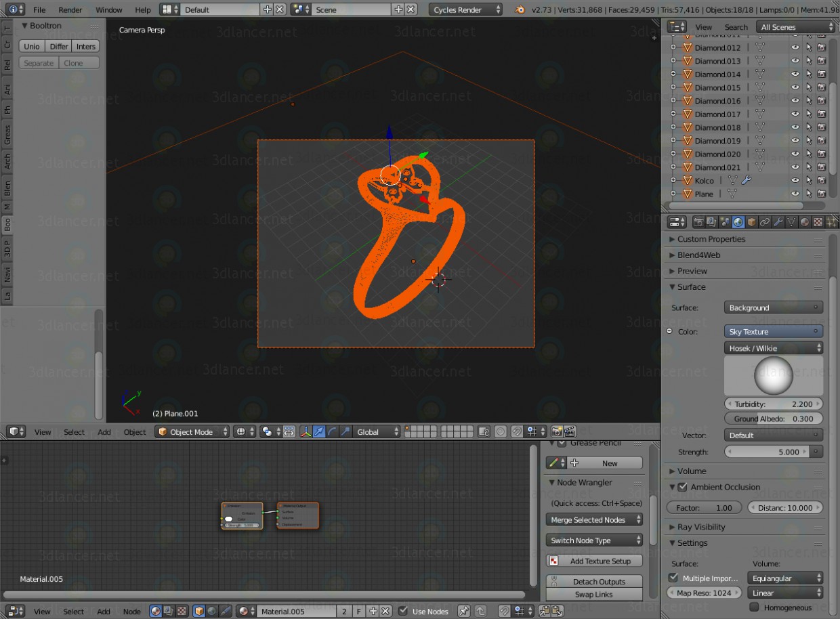Toggle snap magnet icon in 3D view header
This screenshot has height=619, width=840.
click(517, 432)
